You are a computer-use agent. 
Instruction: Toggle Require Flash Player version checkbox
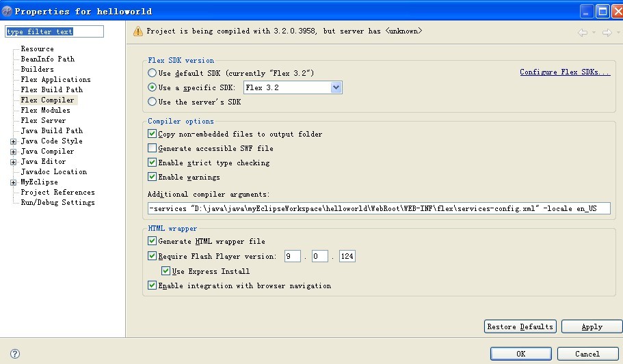(153, 256)
